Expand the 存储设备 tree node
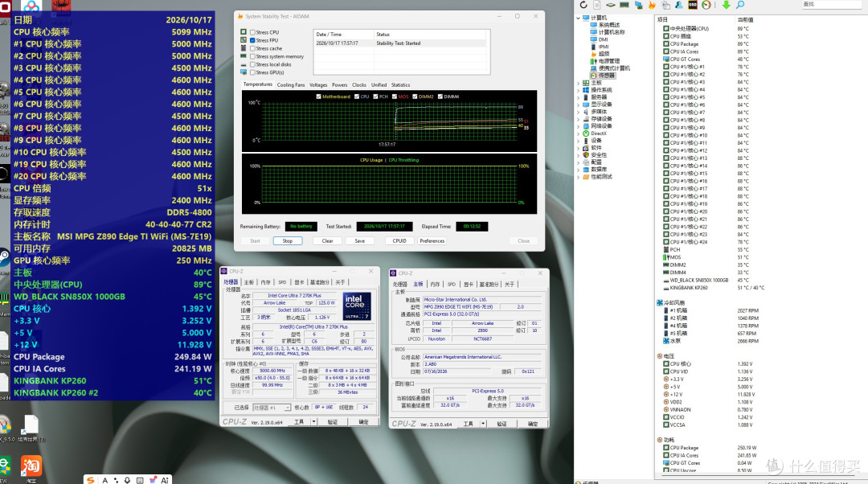 click(579, 119)
